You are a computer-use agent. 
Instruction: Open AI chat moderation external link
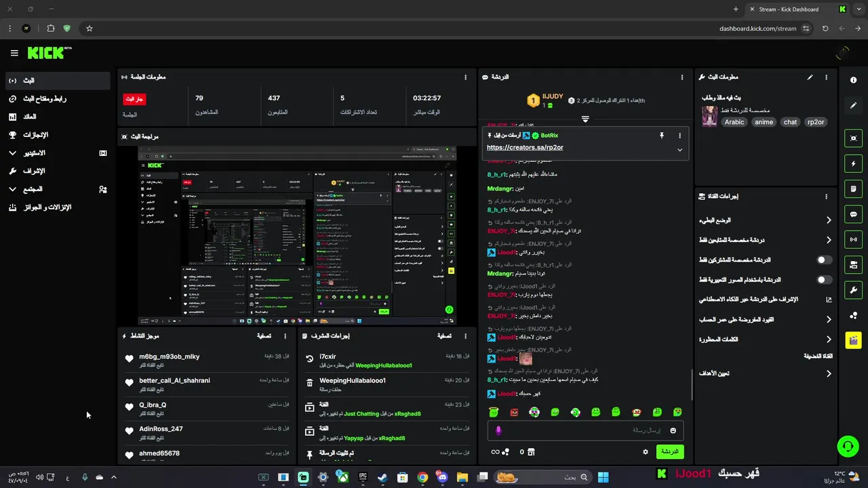point(829,300)
